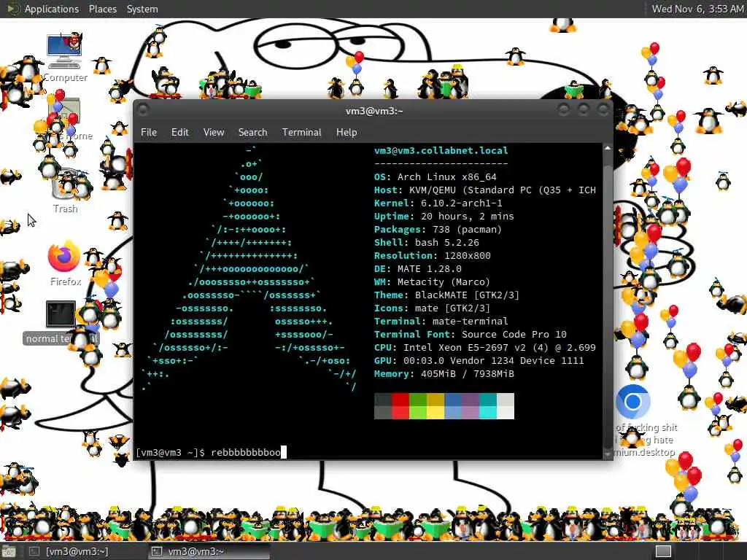Click the Terminal Font: Source Code Pro line
This screenshot has width=747, height=560.
tap(471, 334)
